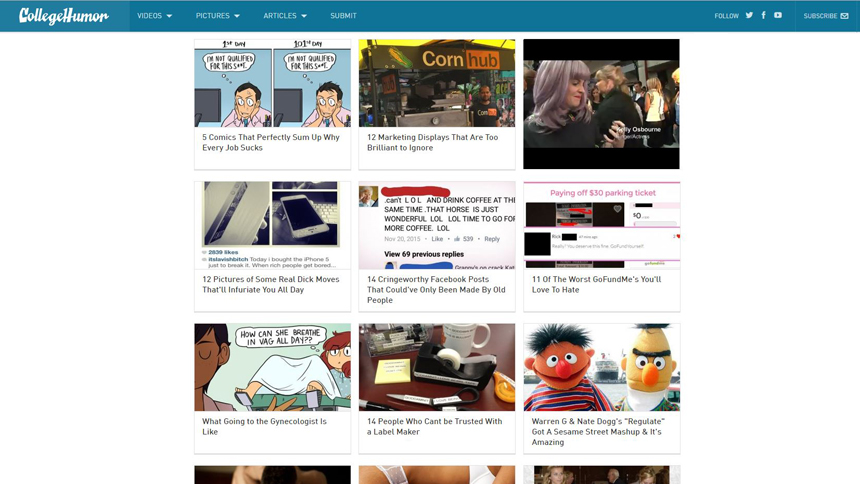
Task: Open the gynecologist comic thumbnail
Action: [272, 367]
